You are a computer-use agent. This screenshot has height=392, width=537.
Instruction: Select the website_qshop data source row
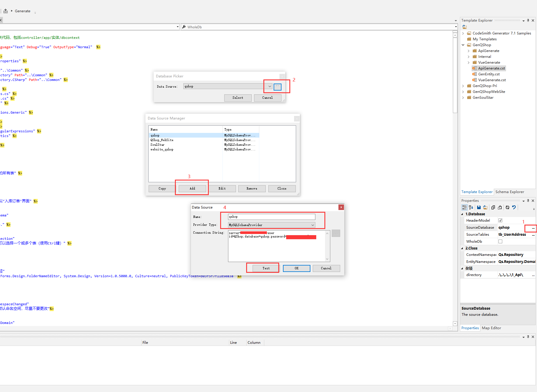tap(204, 150)
